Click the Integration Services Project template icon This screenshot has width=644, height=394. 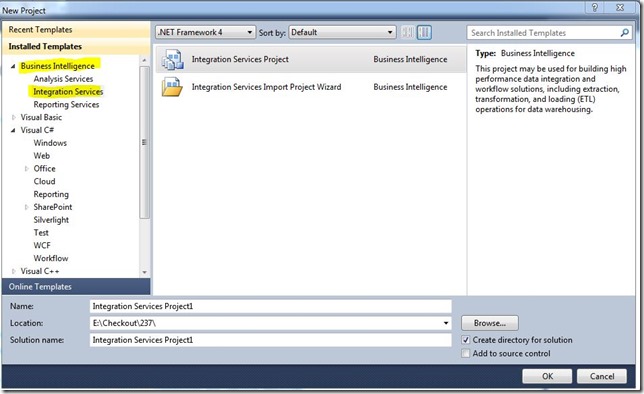tap(172, 59)
